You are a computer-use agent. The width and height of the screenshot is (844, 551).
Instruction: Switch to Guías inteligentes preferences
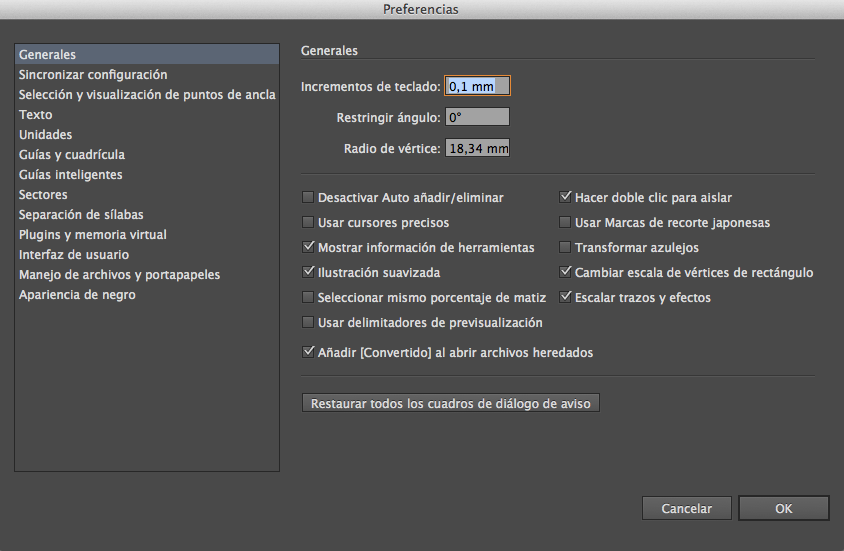(71, 175)
